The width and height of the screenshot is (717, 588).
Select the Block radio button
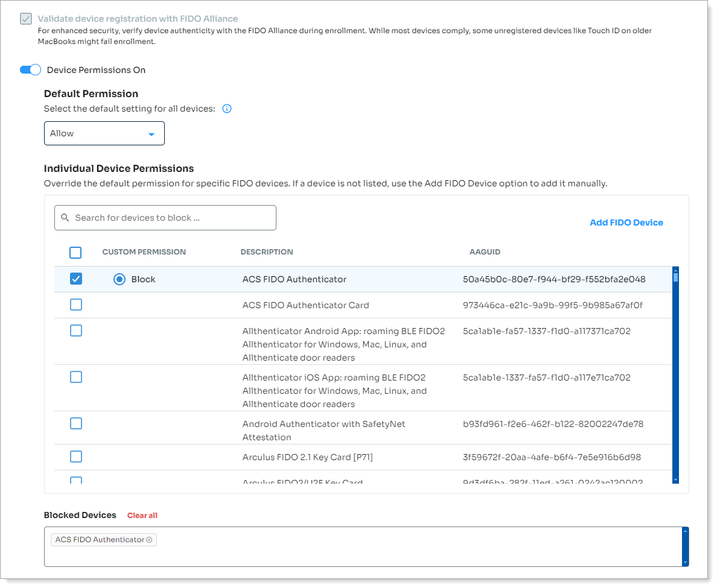[x=119, y=279]
